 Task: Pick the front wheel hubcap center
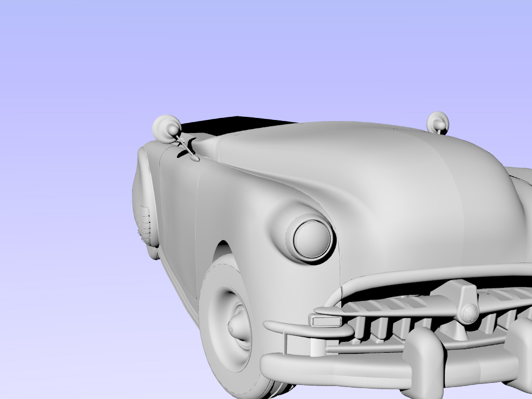tap(239, 327)
